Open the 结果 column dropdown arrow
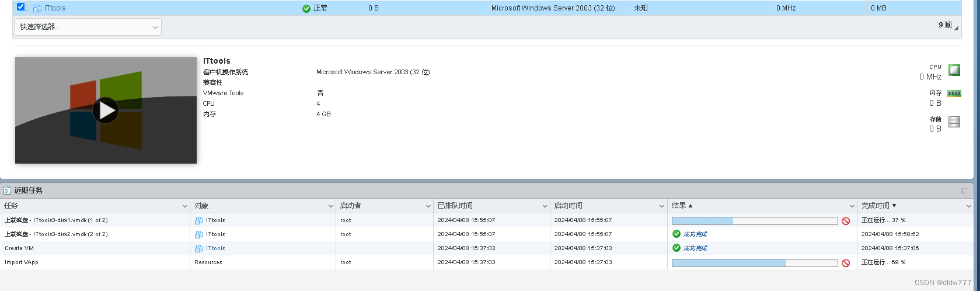 coord(852,206)
